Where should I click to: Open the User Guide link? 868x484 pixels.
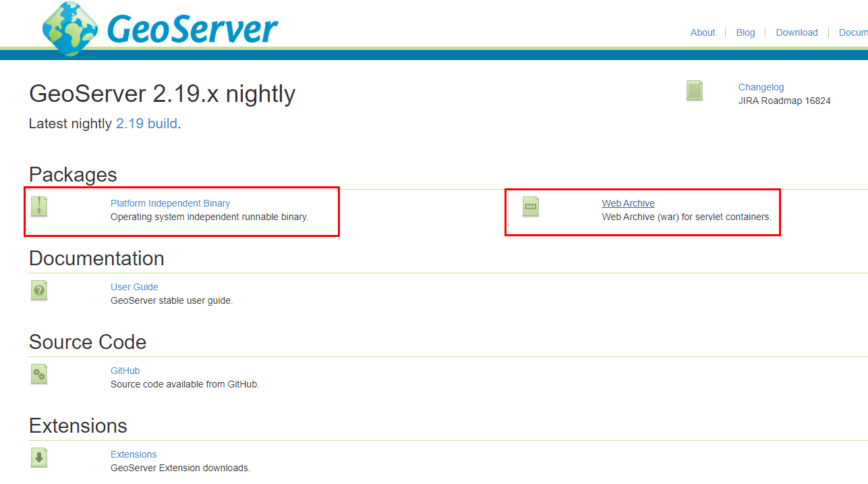point(134,287)
